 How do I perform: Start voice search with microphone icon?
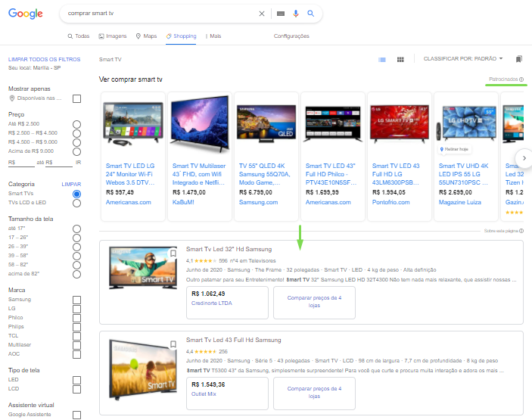click(x=296, y=14)
